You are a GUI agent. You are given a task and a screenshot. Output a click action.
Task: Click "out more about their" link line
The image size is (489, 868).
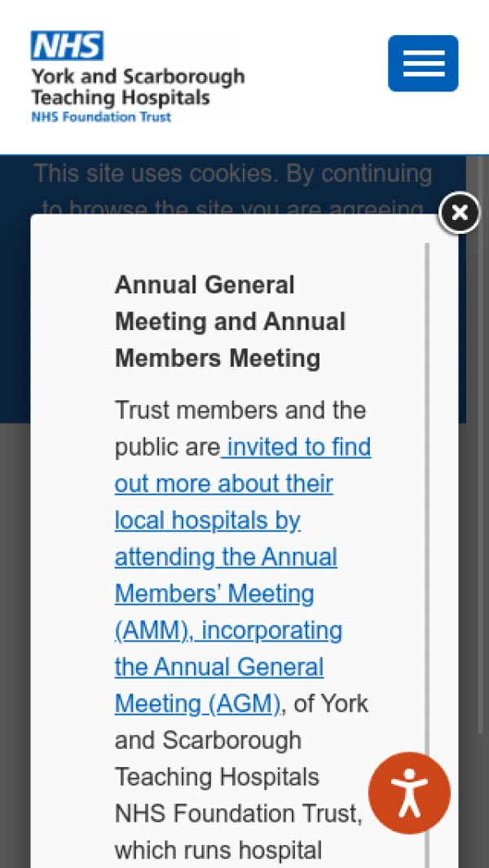(x=223, y=483)
